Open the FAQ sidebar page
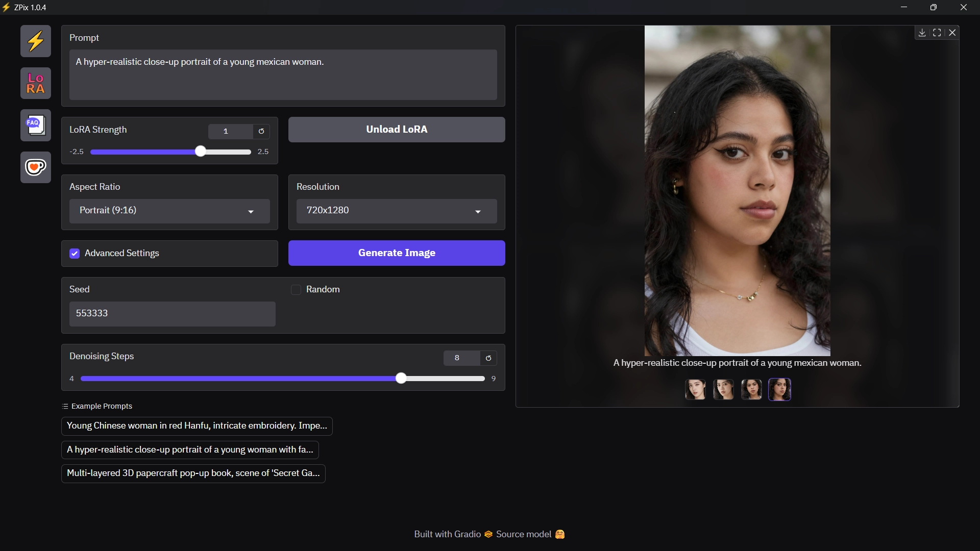 pyautogui.click(x=36, y=125)
